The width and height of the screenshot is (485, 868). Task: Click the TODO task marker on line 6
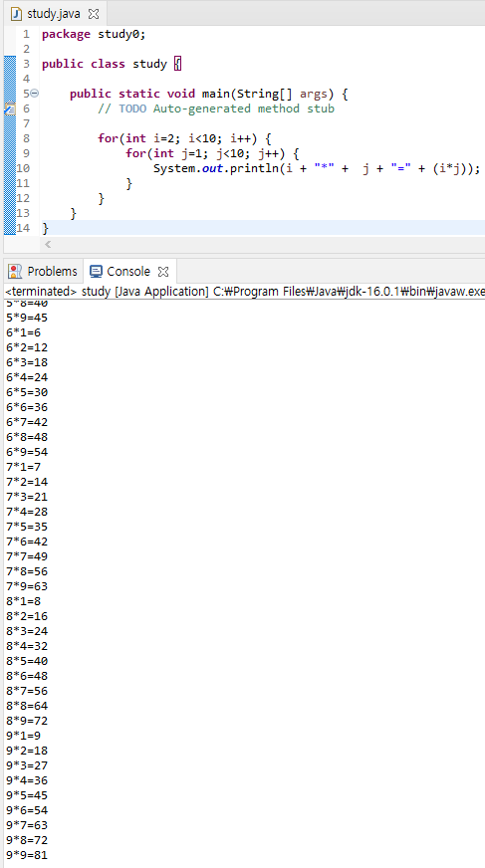pyautogui.click(x=9, y=108)
